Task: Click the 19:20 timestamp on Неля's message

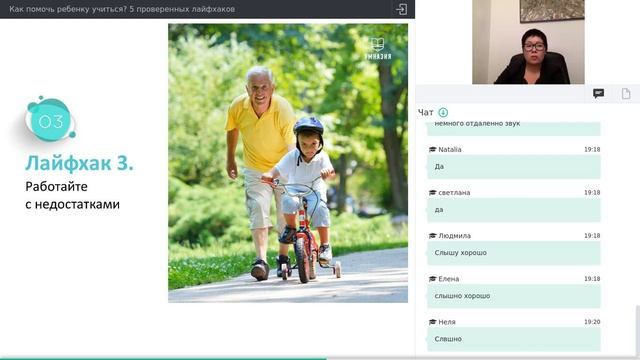Action: pos(592,322)
